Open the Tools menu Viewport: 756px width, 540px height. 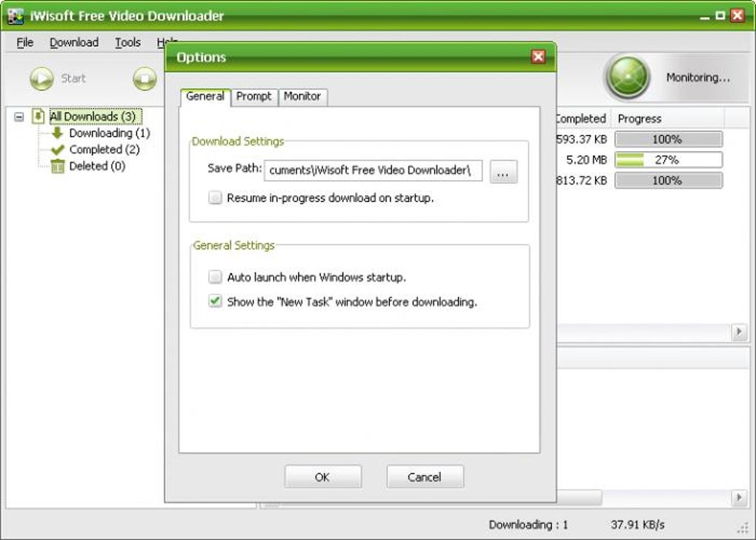pyautogui.click(x=127, y=42)
